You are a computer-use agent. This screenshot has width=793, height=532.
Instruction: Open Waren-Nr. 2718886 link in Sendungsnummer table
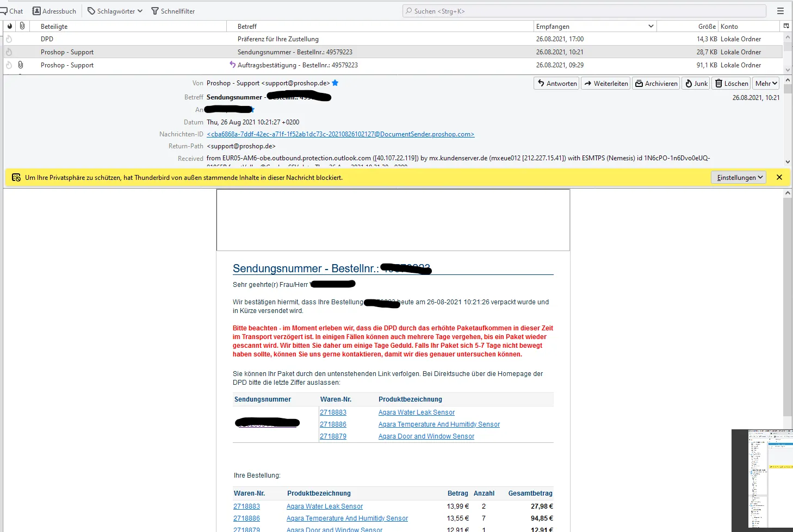pyautogui.click(x=333, y=424)
